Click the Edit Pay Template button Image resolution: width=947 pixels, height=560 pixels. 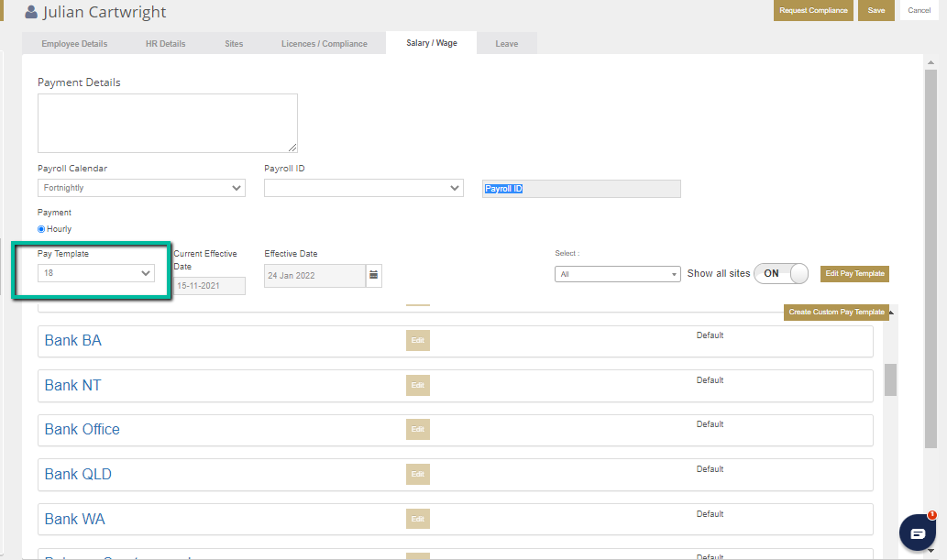[854, 274]
